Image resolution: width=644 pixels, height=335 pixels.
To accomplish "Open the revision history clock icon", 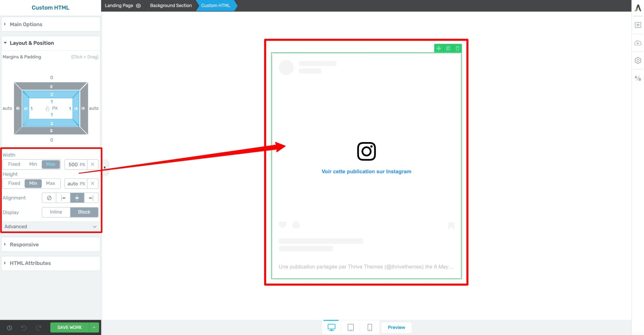I will pyautogui.click(x=10, y=328).
